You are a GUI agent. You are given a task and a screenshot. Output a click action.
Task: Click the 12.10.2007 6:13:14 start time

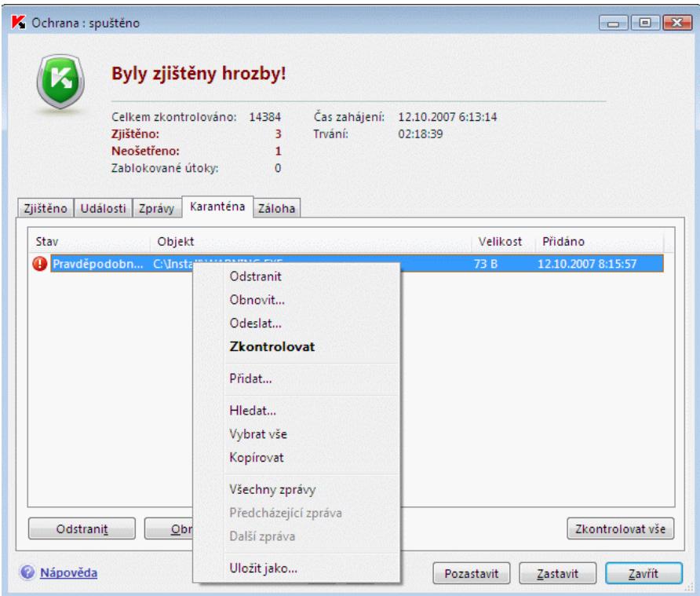[447, 117]
